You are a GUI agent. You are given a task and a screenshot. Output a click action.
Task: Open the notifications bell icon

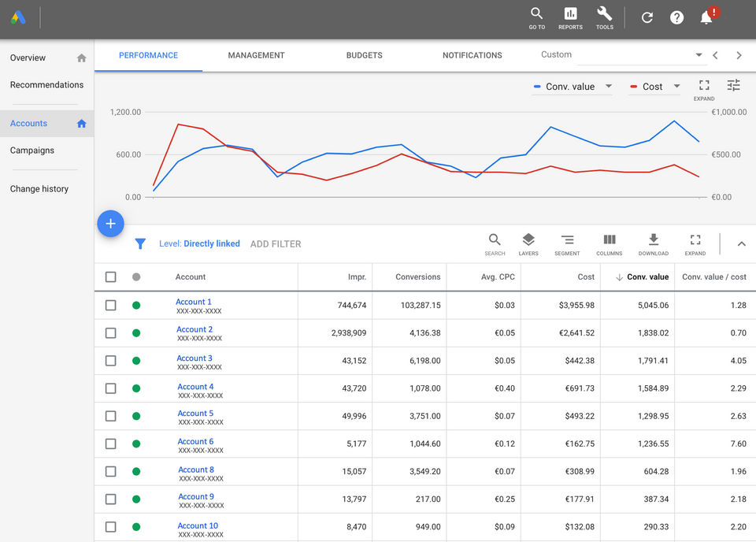707,17
